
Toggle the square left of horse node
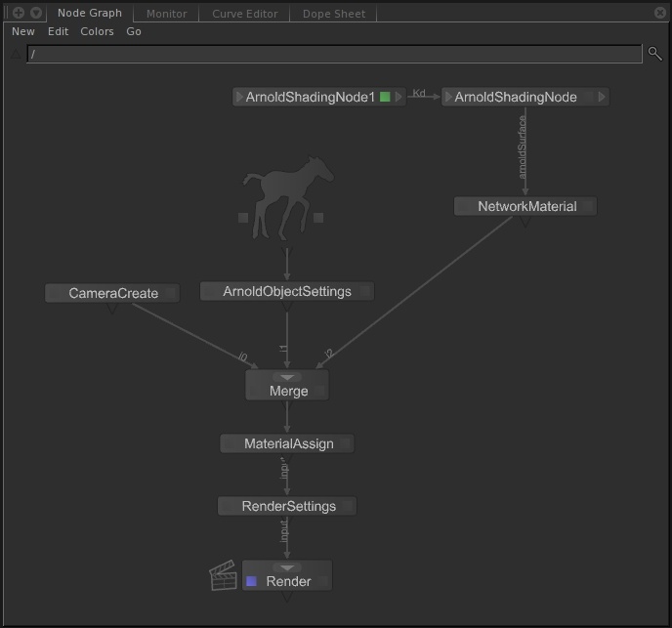243,218
